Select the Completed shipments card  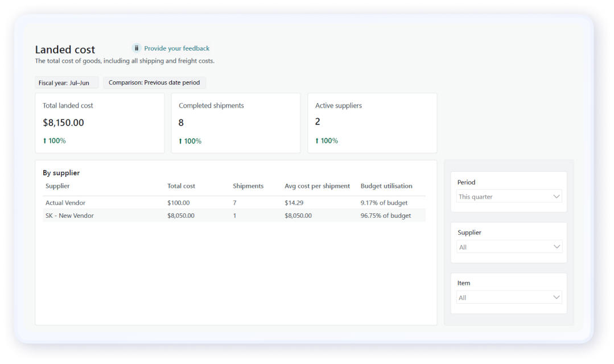click(x=236, y=123)
